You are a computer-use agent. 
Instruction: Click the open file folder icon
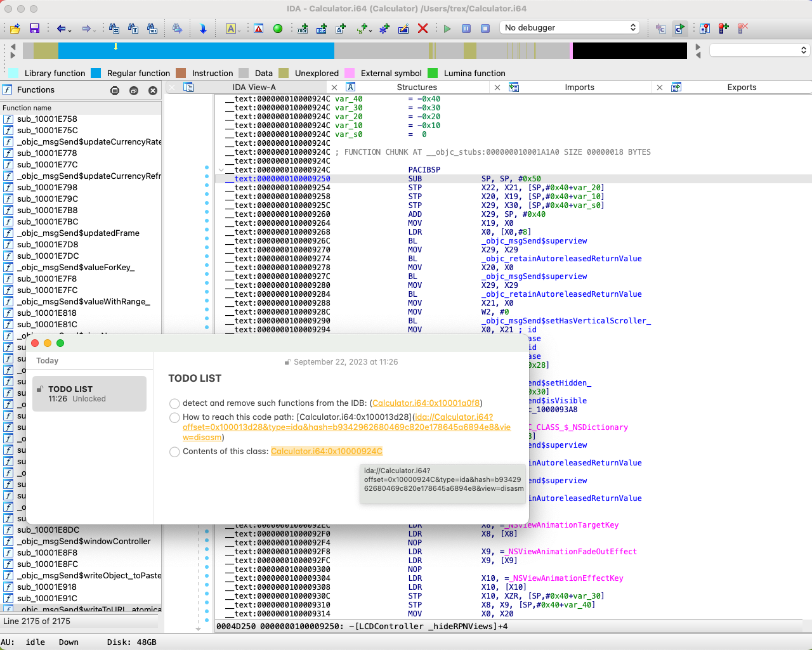15,29
